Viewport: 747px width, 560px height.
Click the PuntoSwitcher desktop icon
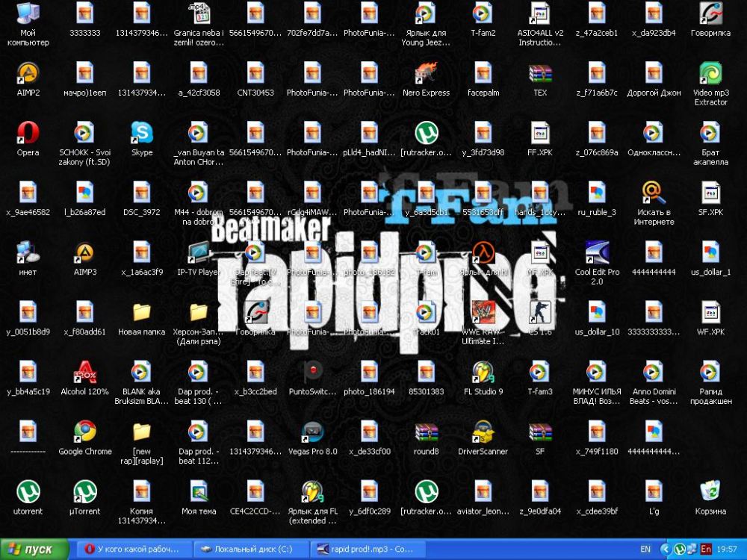click(x=312, y=372)
